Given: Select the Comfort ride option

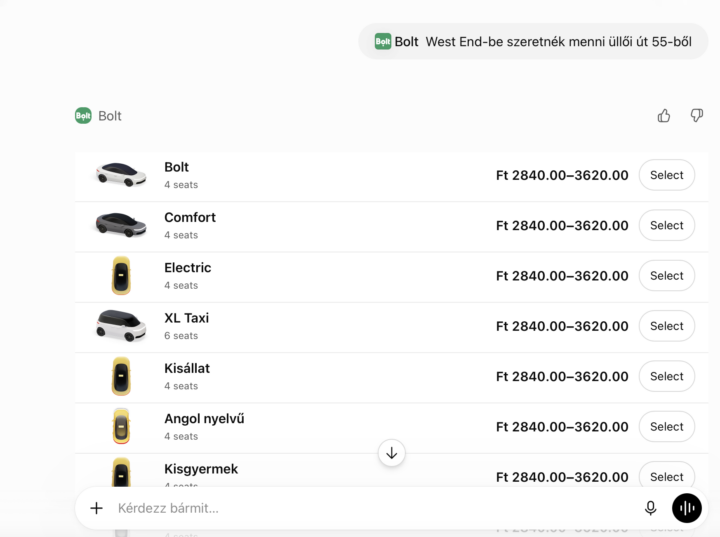Looking at the screenshot, I should click(x=667, y=225).
